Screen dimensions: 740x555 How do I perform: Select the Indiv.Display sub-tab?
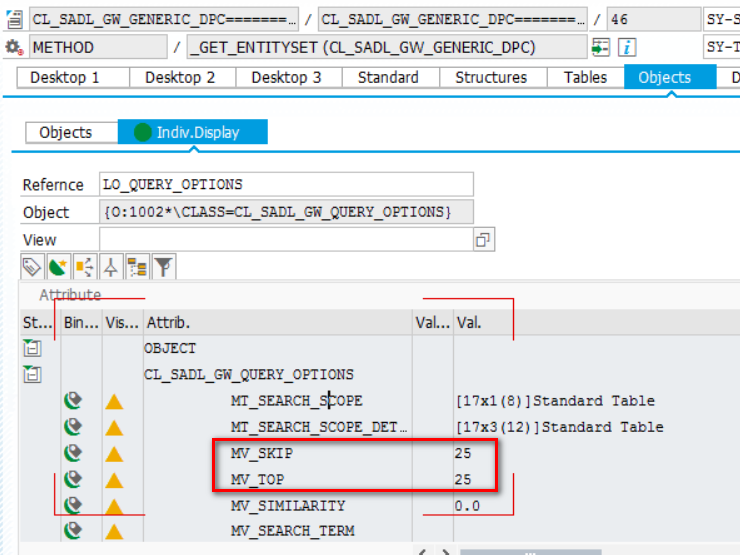pyautogui.click(x=193, y=133)
